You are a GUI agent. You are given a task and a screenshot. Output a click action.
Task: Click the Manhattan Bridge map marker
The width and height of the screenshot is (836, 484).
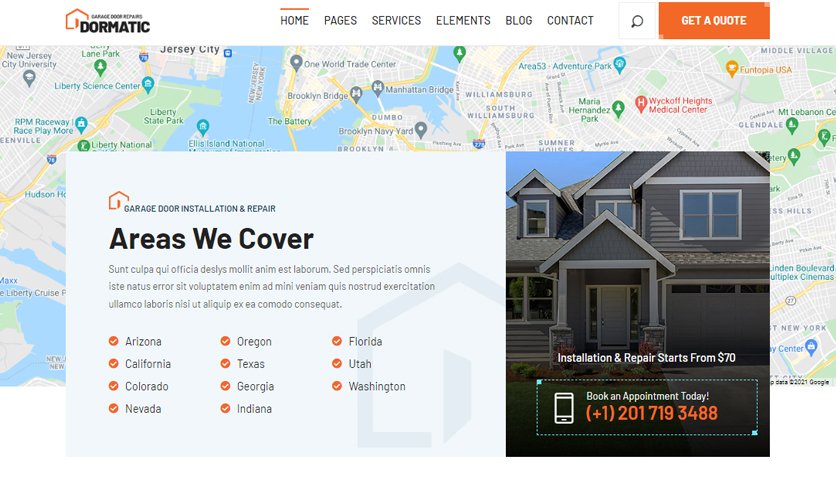pyautogui.click(x=377, y=88)
